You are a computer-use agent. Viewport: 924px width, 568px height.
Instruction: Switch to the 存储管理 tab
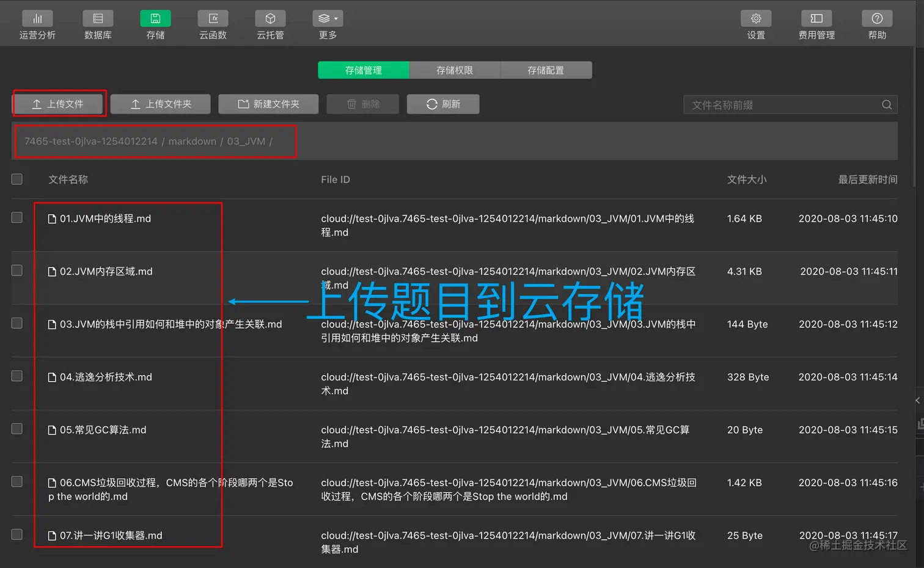point(364,70)
